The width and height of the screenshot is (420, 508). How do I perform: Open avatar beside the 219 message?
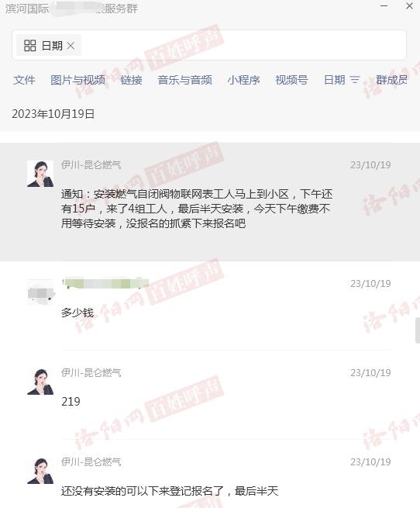tap(40, 382)
